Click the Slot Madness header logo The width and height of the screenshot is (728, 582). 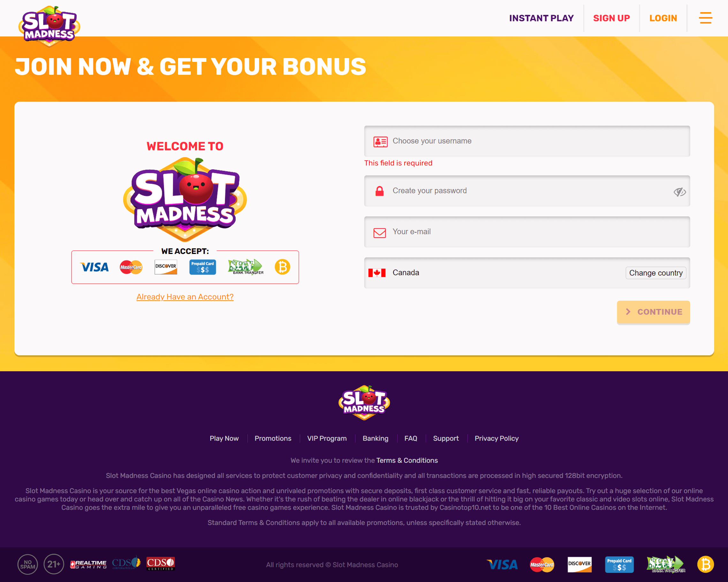pyautogui.click(x=49, y=26)
